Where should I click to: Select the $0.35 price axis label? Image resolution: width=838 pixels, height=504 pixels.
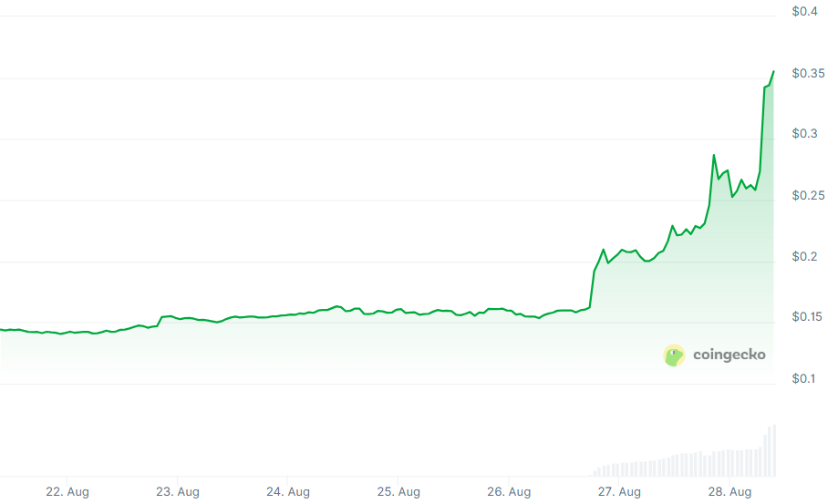[x=808, y=73]
